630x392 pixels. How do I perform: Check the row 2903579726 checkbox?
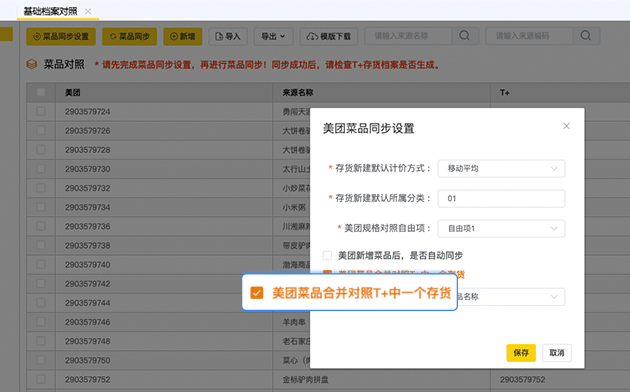pyautogui.click(x=41, y=131)
